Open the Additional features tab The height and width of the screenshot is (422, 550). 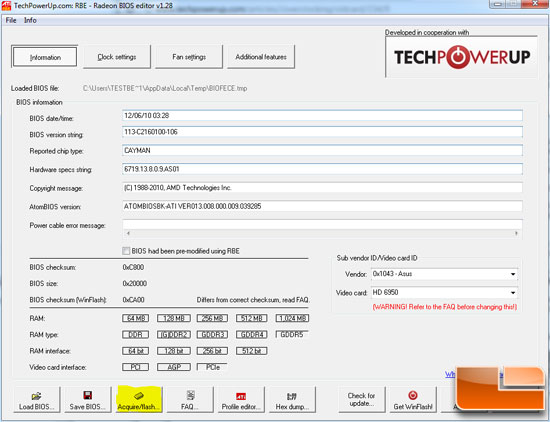click(x=261, y=57)
